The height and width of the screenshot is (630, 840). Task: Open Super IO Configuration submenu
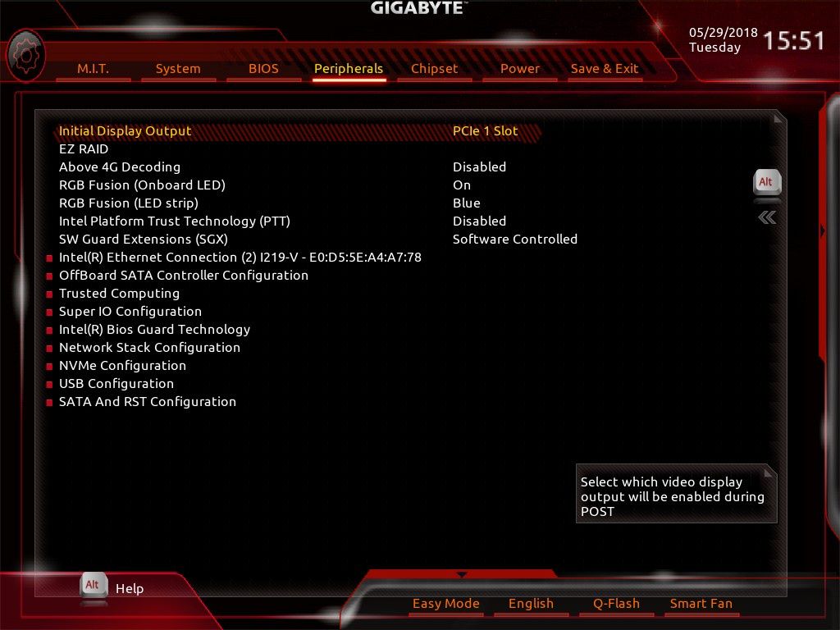tap(130, 312)
